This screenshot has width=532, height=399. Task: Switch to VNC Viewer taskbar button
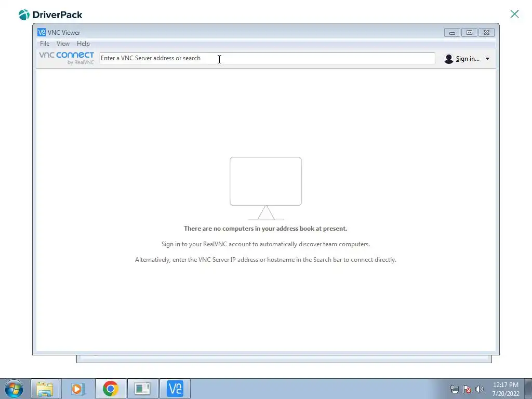click(175, 389)
